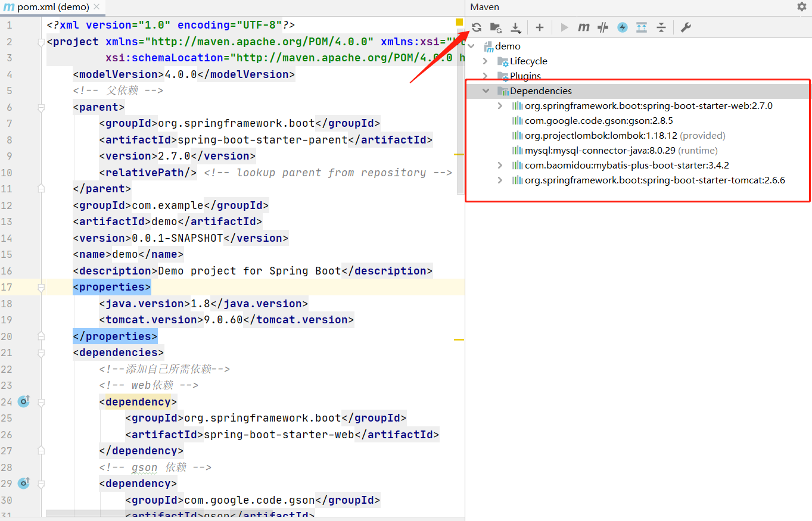Click library icon of lombok dependency

(x=518, y=136)
